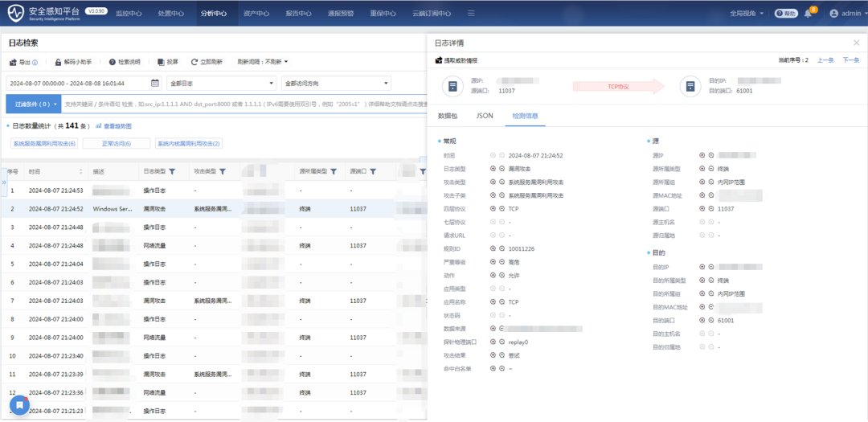
Task: Click the admin user avatar icon
Action: (834, 14)
